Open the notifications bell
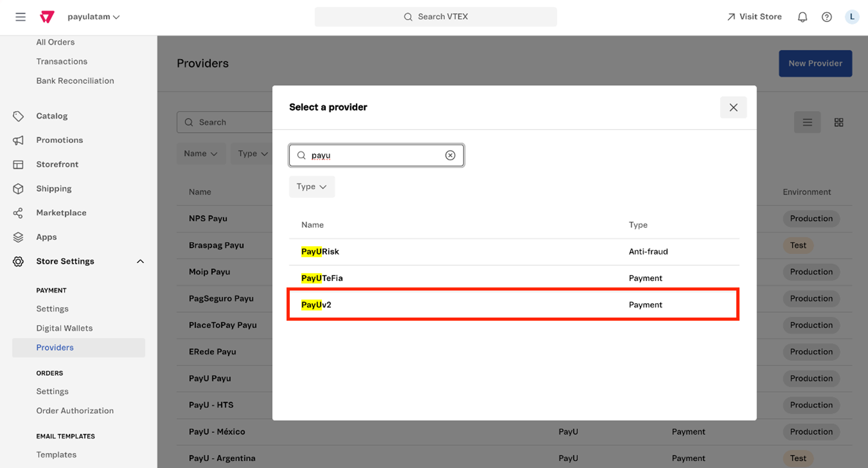Image resolution: width=868 pixels, height=468 pixels. coord(803,17)
